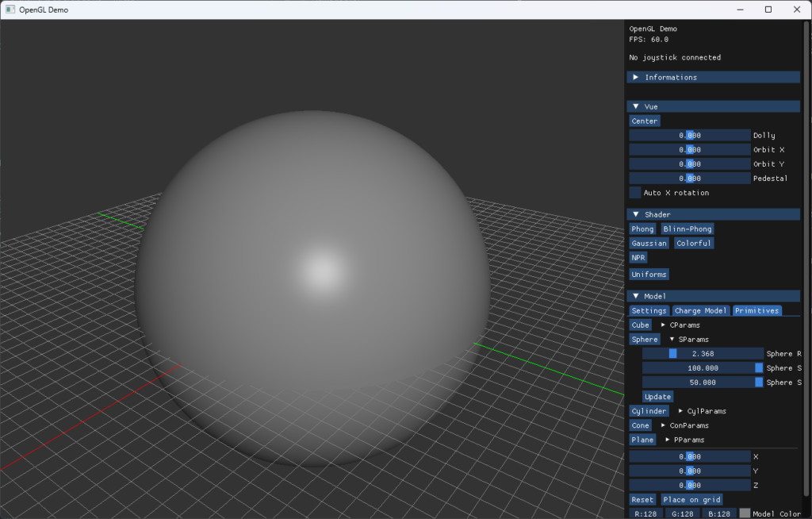Select the Primitives tab
The image size is (812, 519).
[756, 310]
